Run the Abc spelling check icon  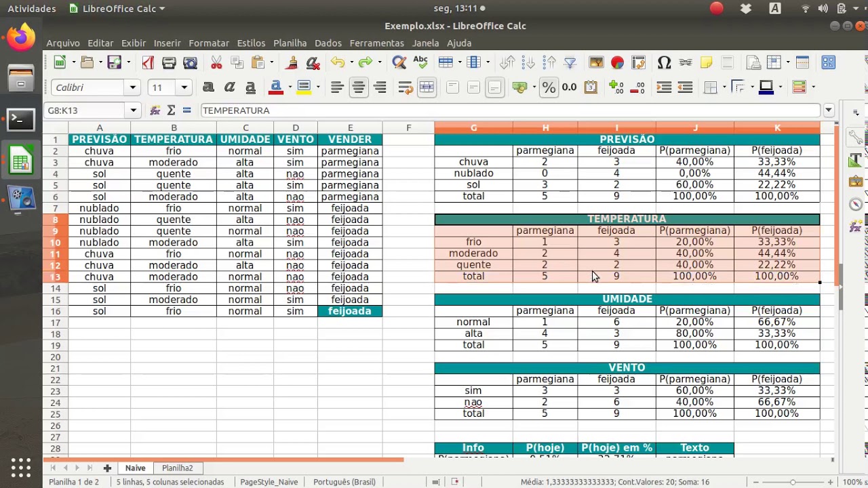(420, 62)
